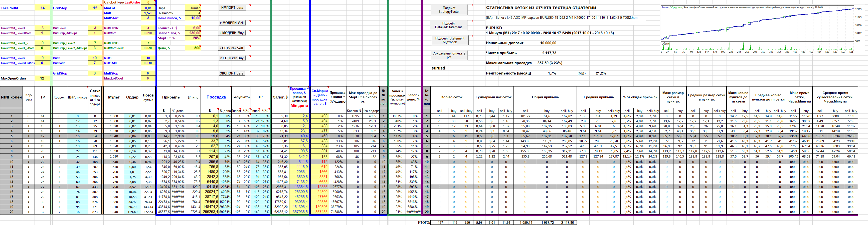Click the Общая прибыль column header
868x225 pixels.
click(x=545, y=97)
